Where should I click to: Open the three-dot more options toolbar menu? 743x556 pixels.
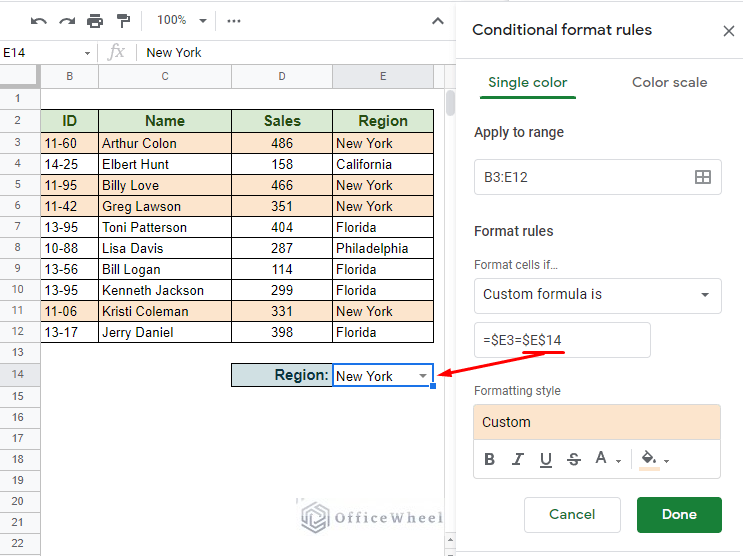coord(234,20)
